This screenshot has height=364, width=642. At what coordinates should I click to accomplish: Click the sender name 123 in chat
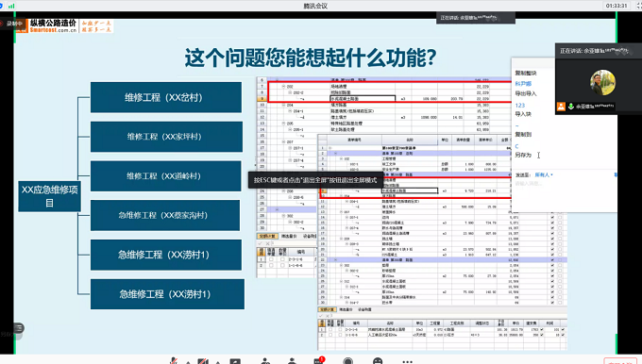tap(520, 105)
